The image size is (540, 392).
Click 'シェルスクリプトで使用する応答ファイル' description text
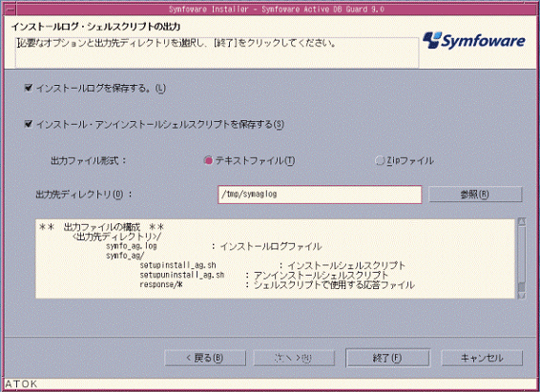click(334, 285)
